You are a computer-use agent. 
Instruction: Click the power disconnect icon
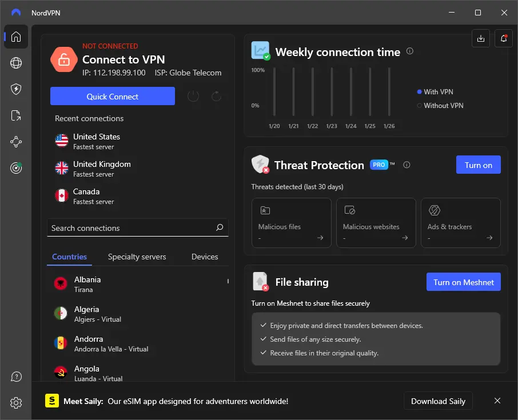[x=193, y=96]
